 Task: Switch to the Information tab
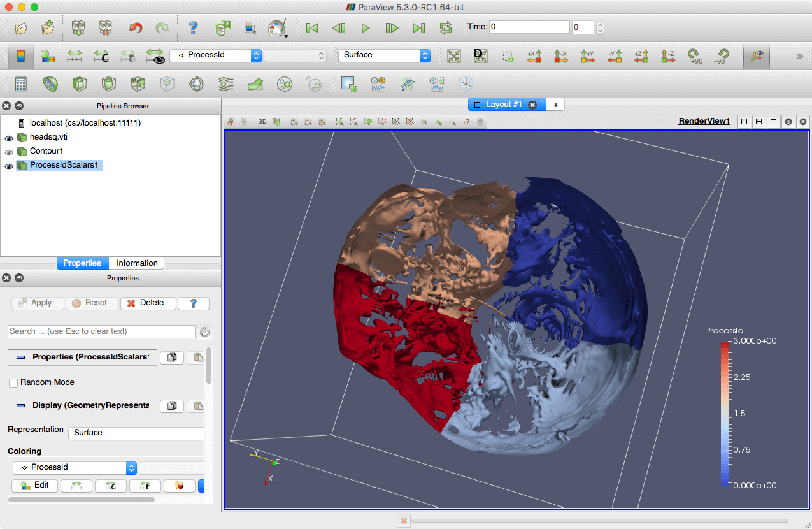coord(137,263)
